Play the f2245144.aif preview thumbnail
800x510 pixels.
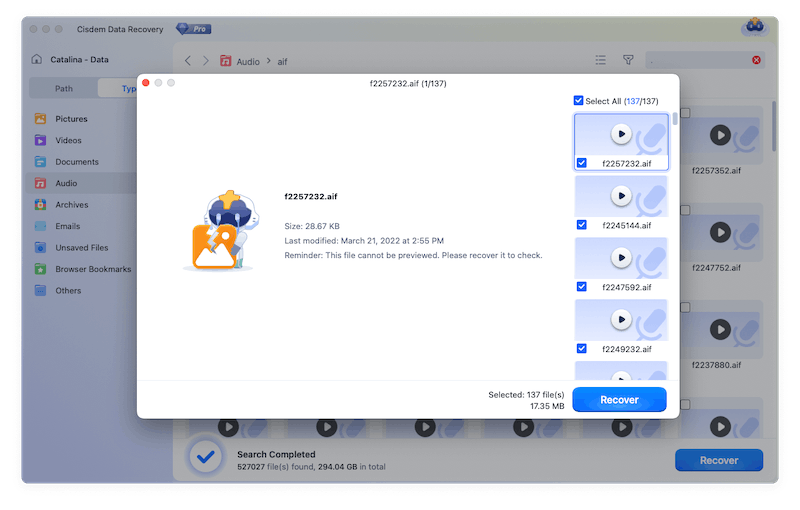point(621,196)
